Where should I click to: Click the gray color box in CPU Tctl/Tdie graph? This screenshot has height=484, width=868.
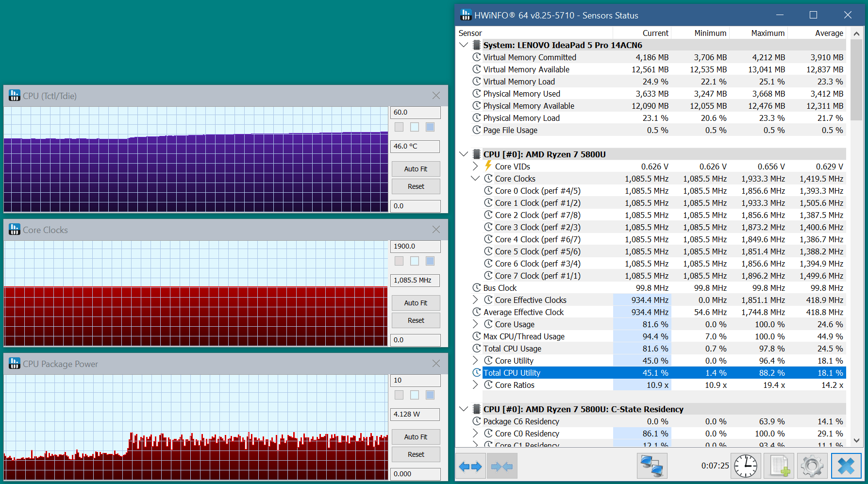coord(399,127)
